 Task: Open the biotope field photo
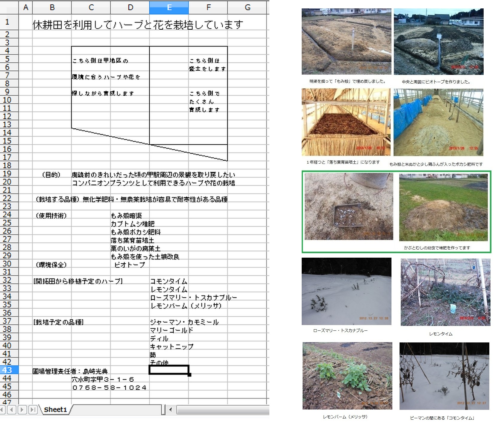(x=438, y=42)
